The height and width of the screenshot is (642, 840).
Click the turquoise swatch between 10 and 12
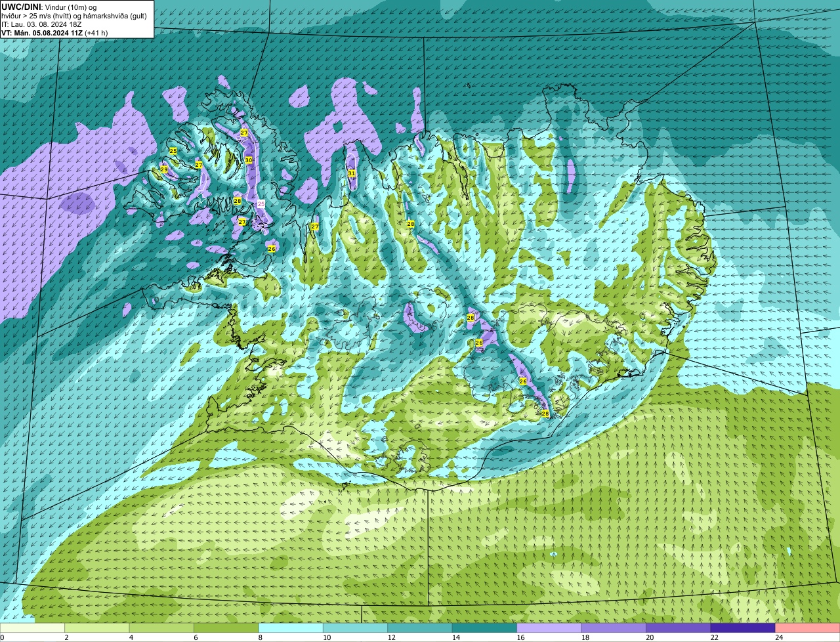[x=356, y=628]
